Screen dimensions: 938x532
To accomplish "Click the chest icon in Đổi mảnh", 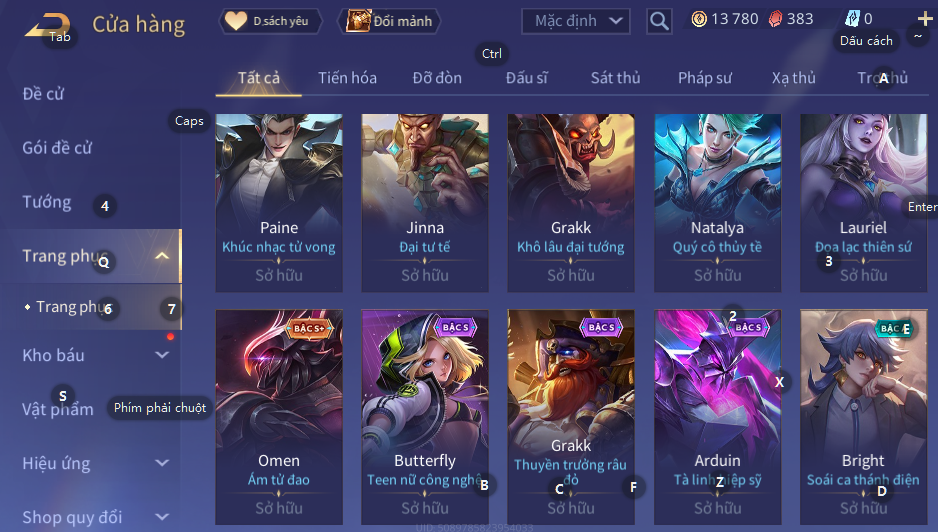I will click(x=358, y=21).
